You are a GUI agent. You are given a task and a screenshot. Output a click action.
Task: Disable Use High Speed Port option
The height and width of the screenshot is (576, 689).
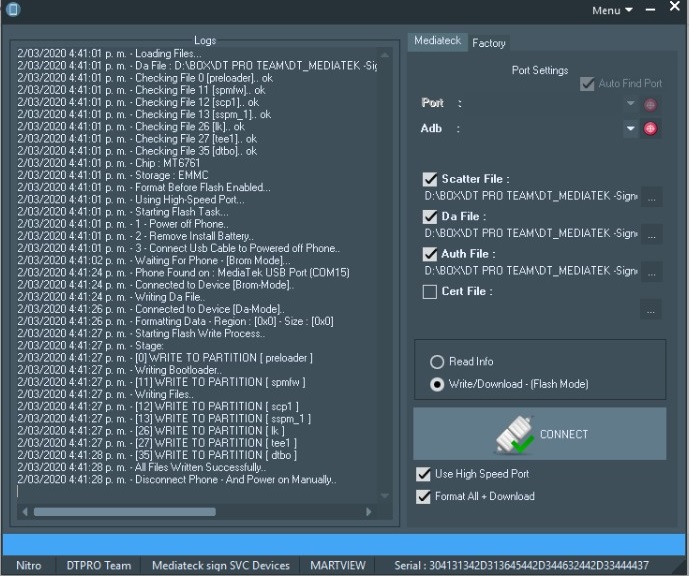423,474
